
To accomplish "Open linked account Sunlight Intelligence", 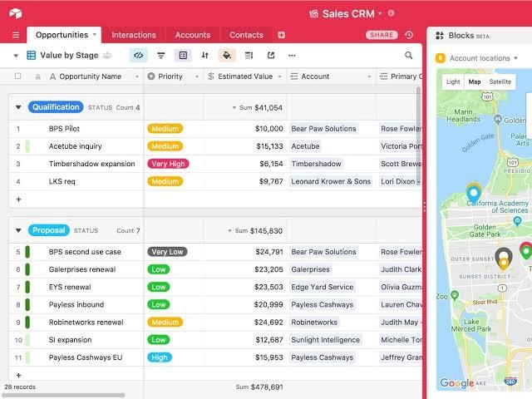I will (325, 340).
